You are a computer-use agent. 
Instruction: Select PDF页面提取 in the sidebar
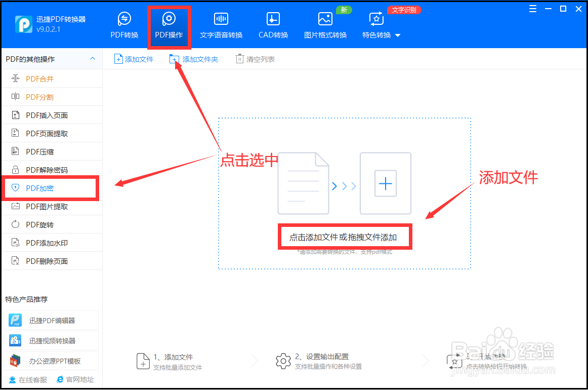point(52,133)
